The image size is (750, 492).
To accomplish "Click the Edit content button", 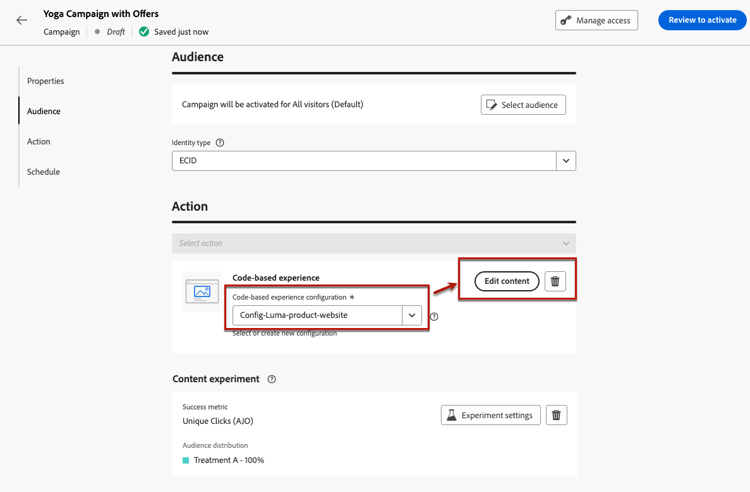I will tap(507, 281).
